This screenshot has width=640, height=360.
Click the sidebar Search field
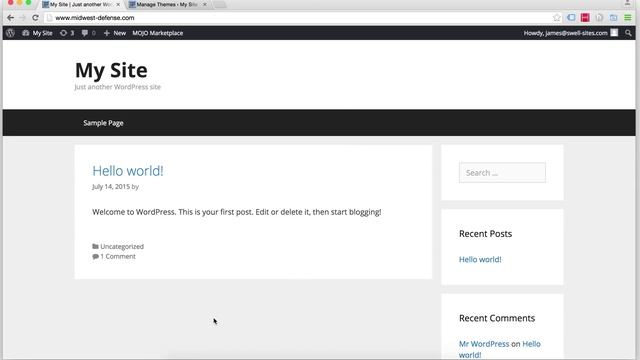(x=502, y=173)
